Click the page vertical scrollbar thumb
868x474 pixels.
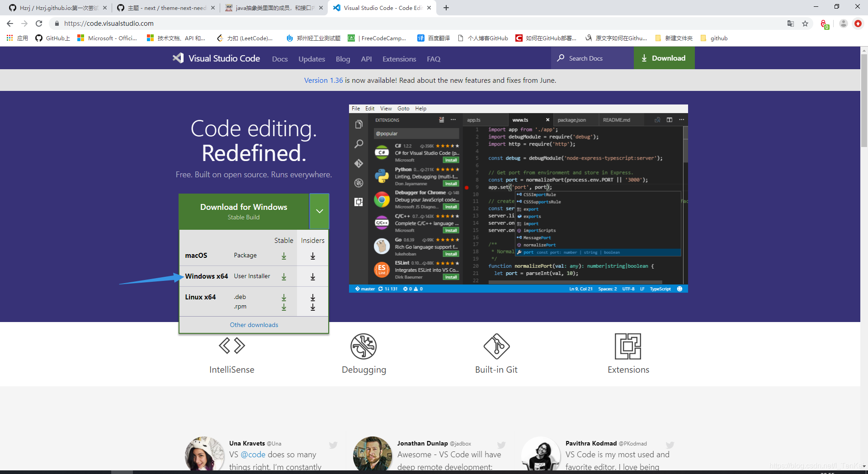864,100
